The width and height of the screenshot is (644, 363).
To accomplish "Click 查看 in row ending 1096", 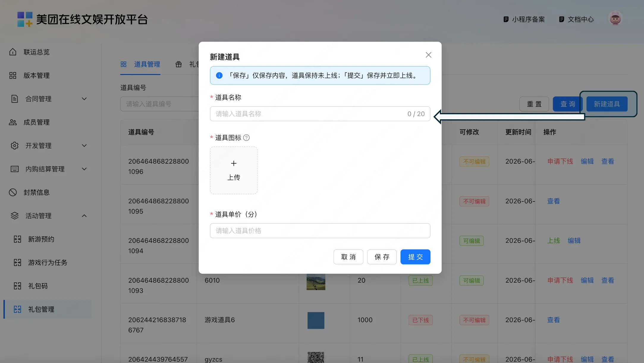I will (608, 161).
